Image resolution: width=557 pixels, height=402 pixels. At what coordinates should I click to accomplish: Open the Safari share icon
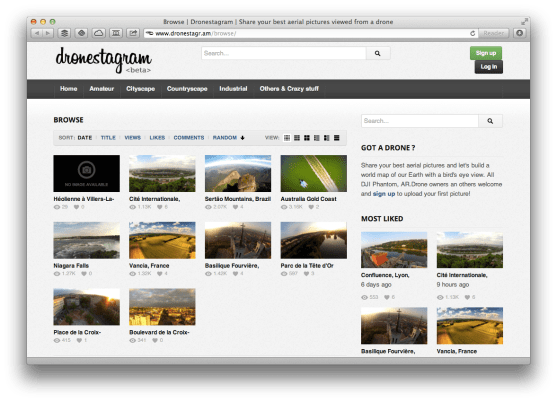(133, 33)
